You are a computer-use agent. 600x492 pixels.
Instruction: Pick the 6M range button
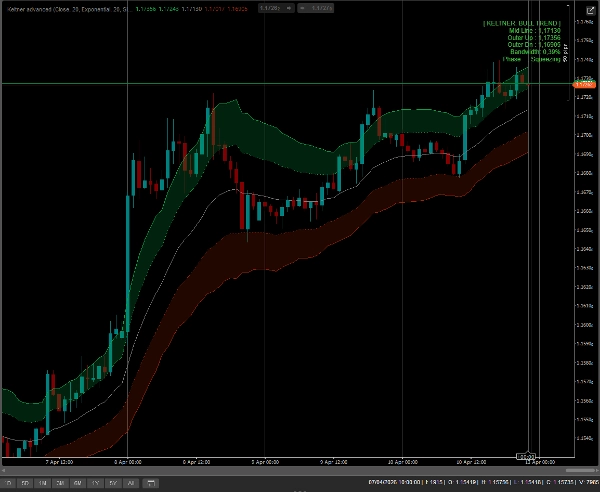click(78, 484)
